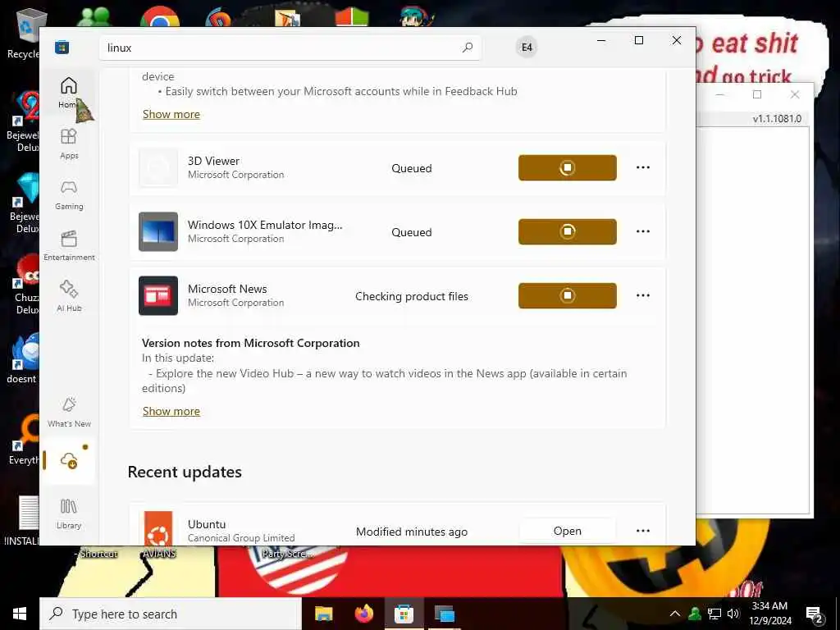Image resolution: width=840 pixels, height=630 pixels.
Task: Open the Home section in Store sidebar
Action: tap(69, 92)
